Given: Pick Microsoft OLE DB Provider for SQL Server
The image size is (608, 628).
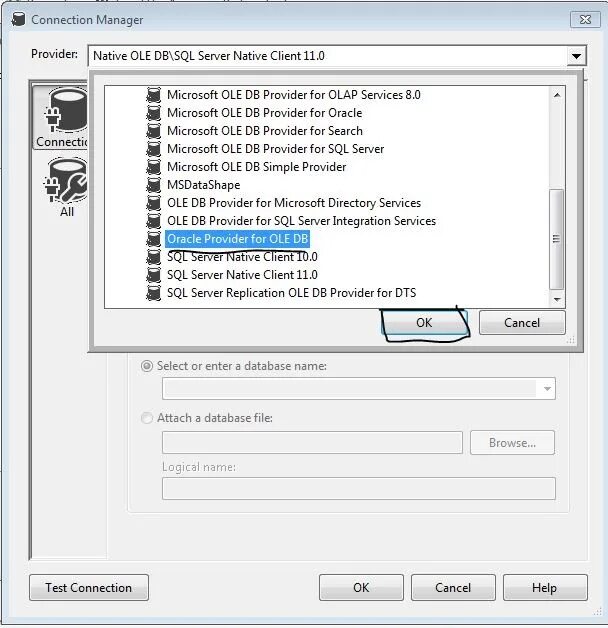Looking at the screenshot, I should coord(276,149).
